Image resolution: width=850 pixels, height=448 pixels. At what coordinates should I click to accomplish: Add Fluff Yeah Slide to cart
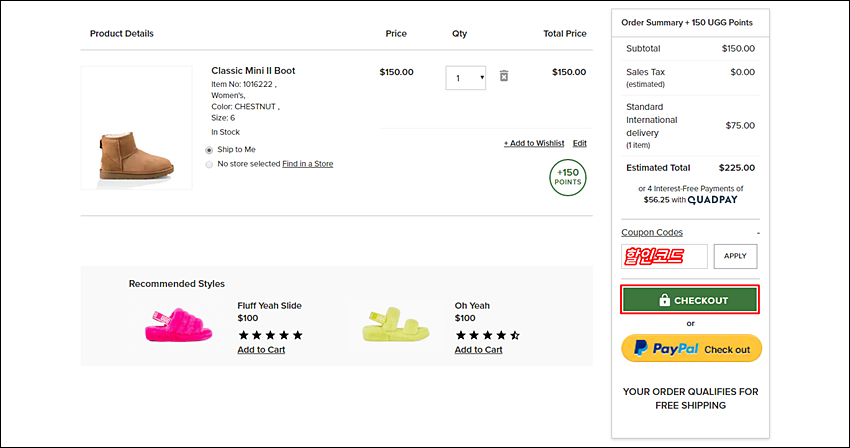tap(261, 350)
